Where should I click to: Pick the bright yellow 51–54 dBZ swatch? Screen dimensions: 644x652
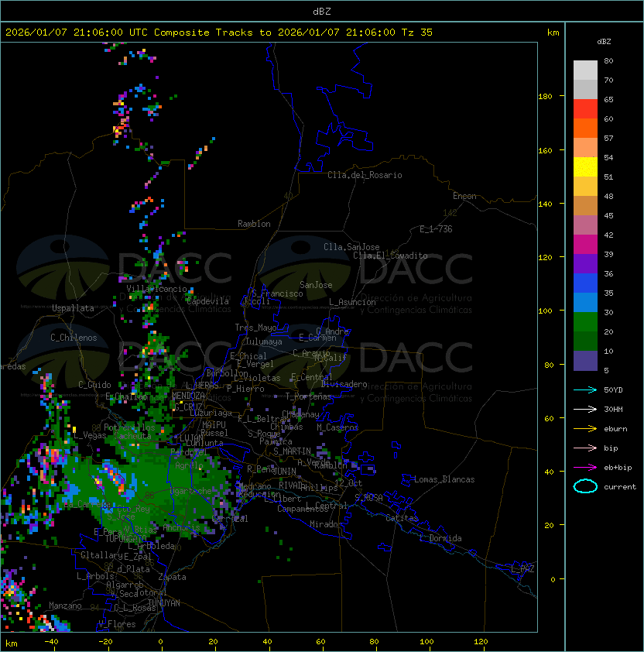pos(585,167)
